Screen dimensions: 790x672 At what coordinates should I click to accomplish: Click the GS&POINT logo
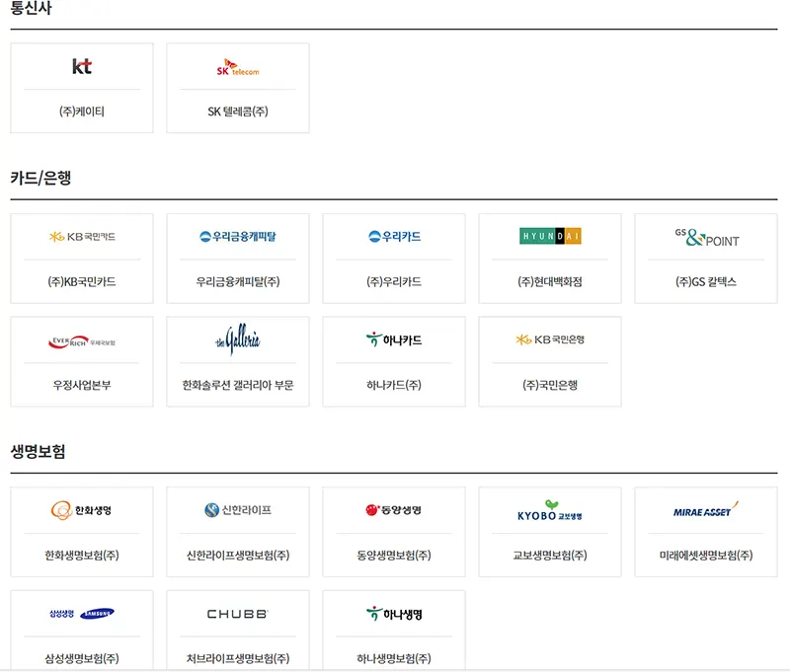pyautogui.click(x=706, y=238)
